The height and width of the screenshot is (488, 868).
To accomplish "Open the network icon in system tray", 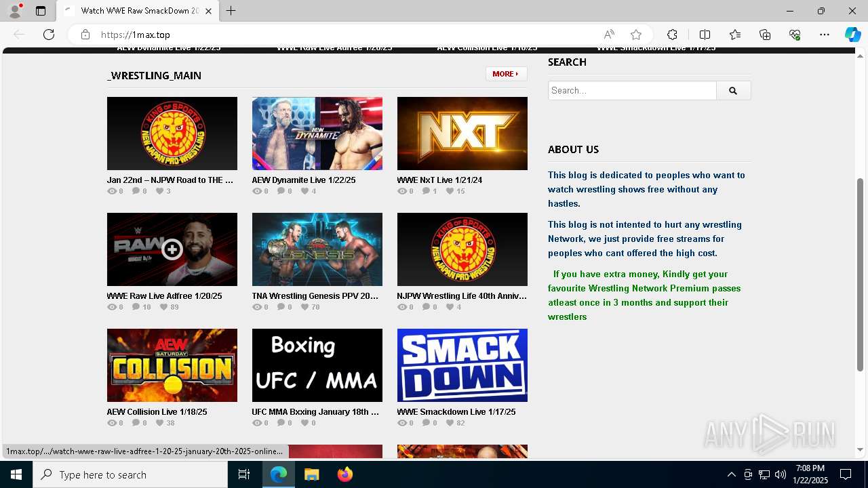I will tap(764, 474).
